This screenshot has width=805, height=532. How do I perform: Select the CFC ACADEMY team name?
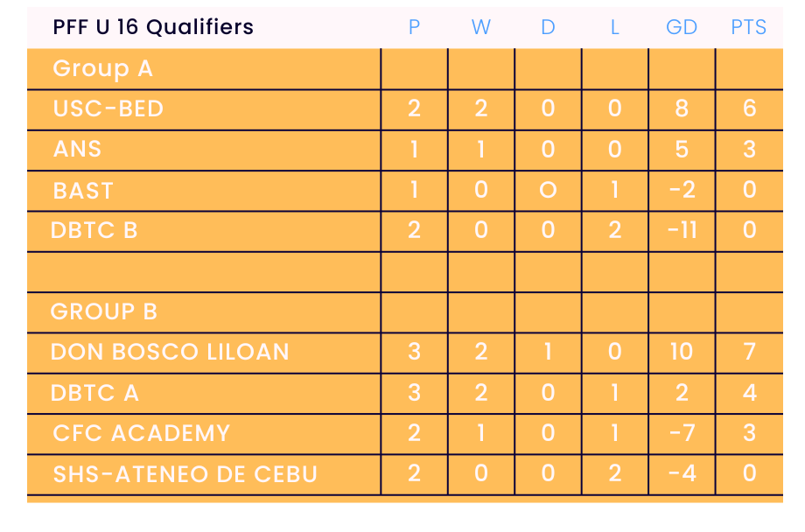point(142,433)
